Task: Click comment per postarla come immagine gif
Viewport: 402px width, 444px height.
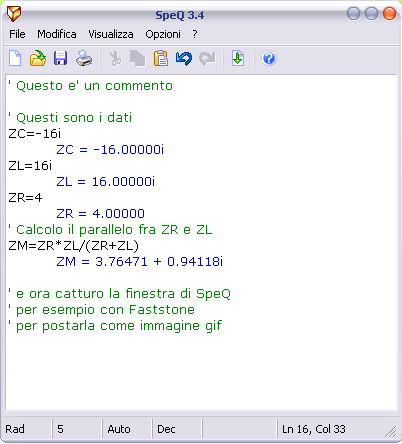Action: click(115, 326)
